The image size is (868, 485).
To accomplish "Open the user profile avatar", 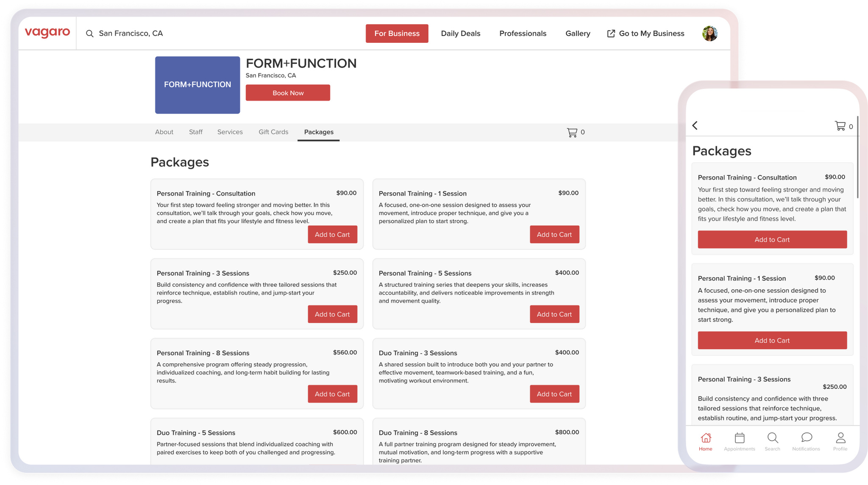I will pos(710,33).
